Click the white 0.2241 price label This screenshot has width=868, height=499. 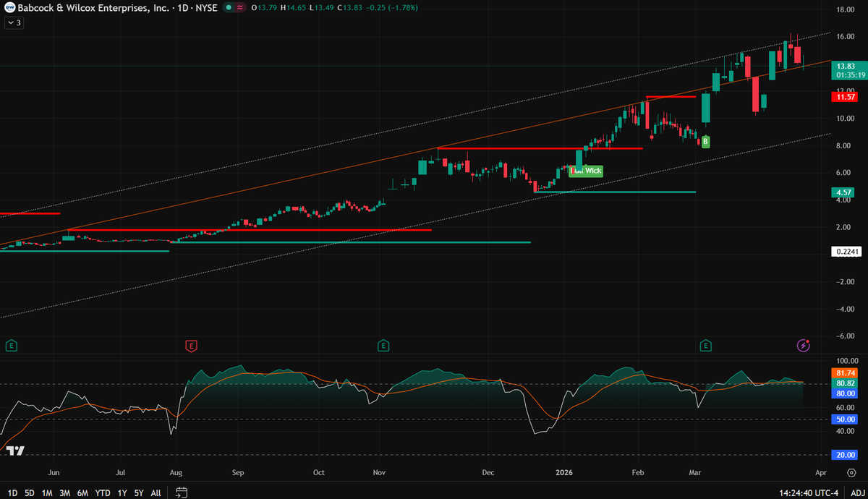tap(846, 252)
